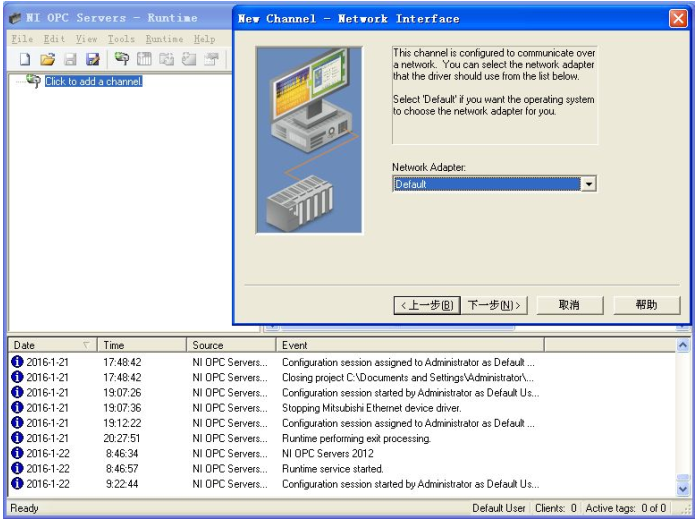Click the add-channel icon in the tree

pos(33,81)
